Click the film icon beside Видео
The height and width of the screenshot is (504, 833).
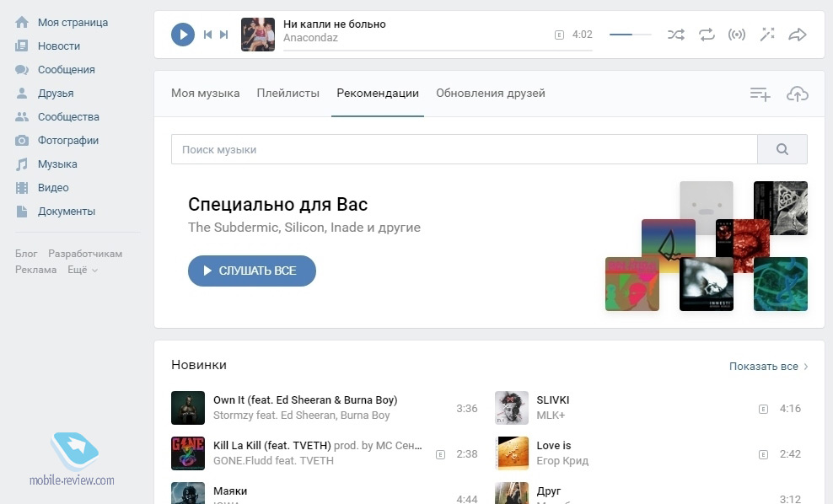22,187
